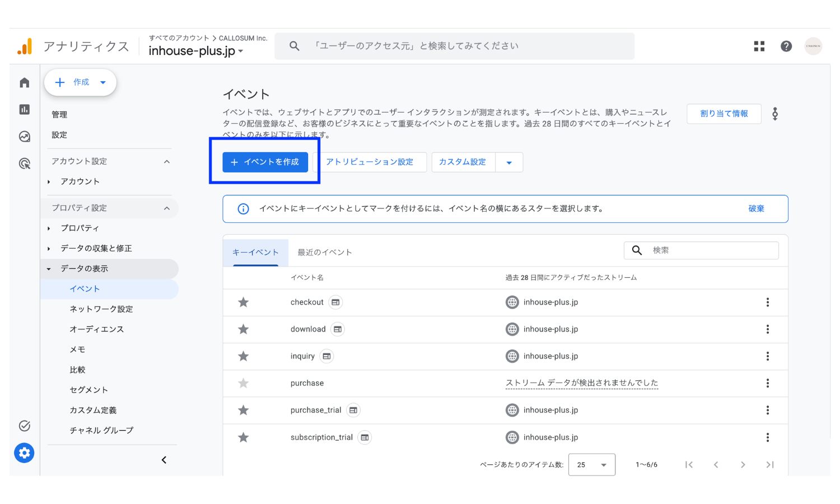Open more options for subscription_trial row

(x=767, y=437)
